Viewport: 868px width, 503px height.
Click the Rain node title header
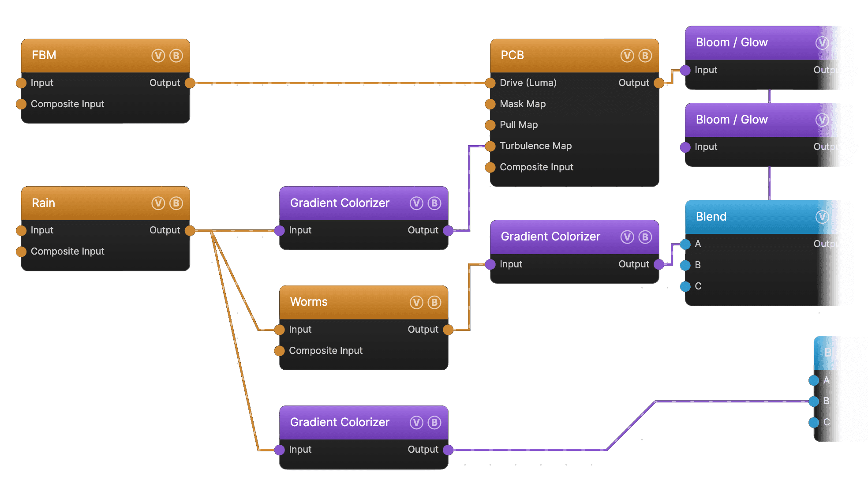(x=105, y=203)
